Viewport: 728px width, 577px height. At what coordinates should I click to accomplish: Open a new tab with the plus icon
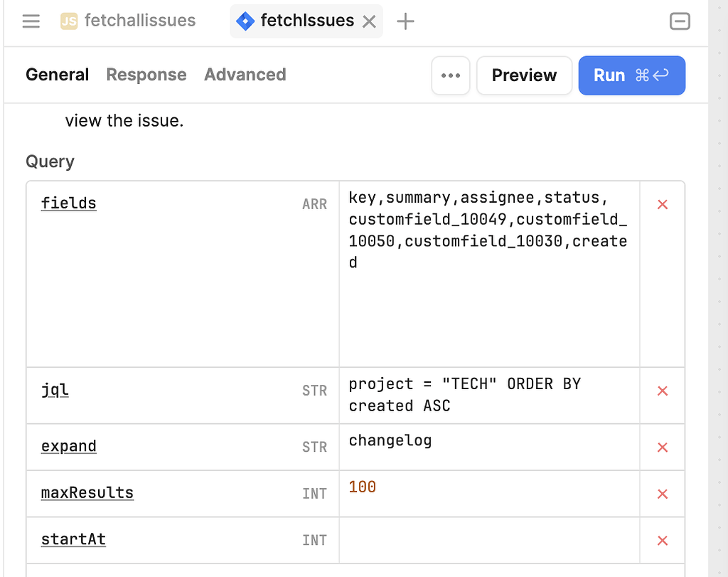405,21
